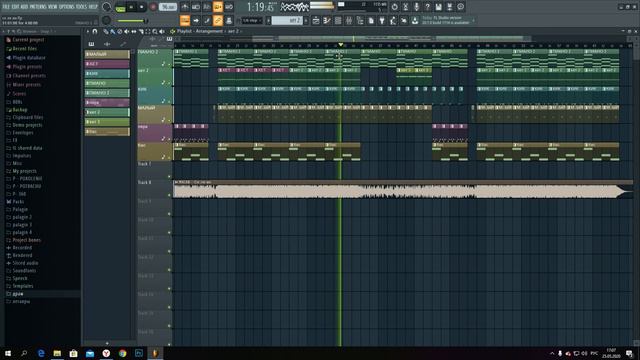Open the TOOLS menu
Viewport: 640px width, 360px height.
point(82,7)
